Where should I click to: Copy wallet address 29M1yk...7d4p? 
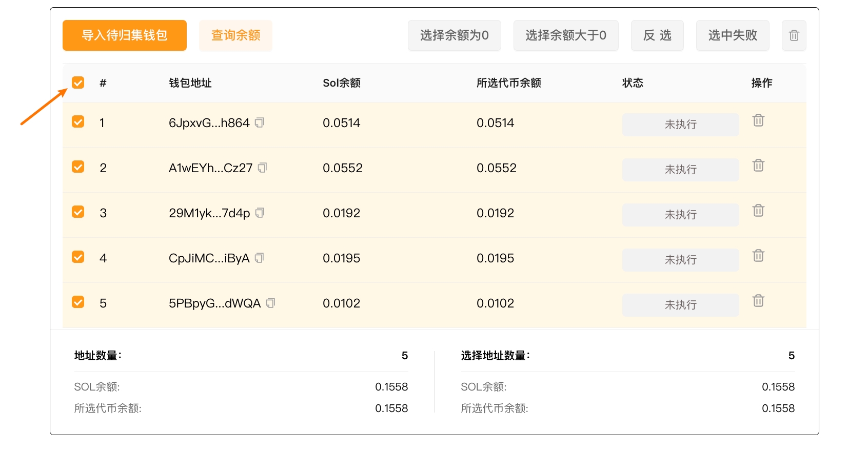(260, 213)
